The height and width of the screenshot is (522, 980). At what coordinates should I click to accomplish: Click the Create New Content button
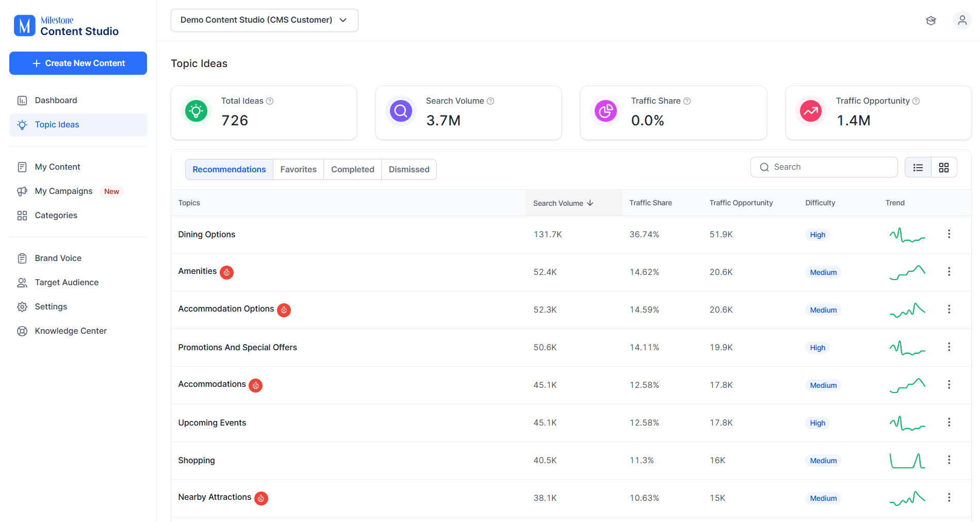point(78,63)
